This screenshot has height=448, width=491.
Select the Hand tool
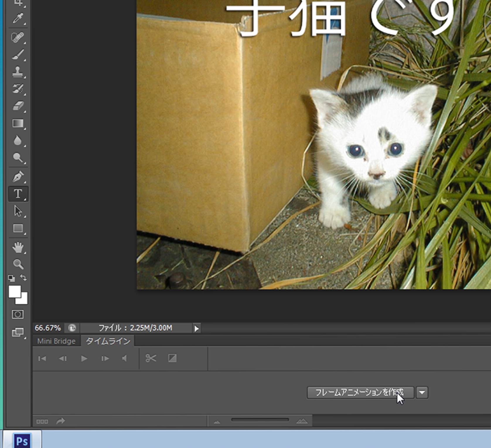pyautogui.click(x=18, y=247)
